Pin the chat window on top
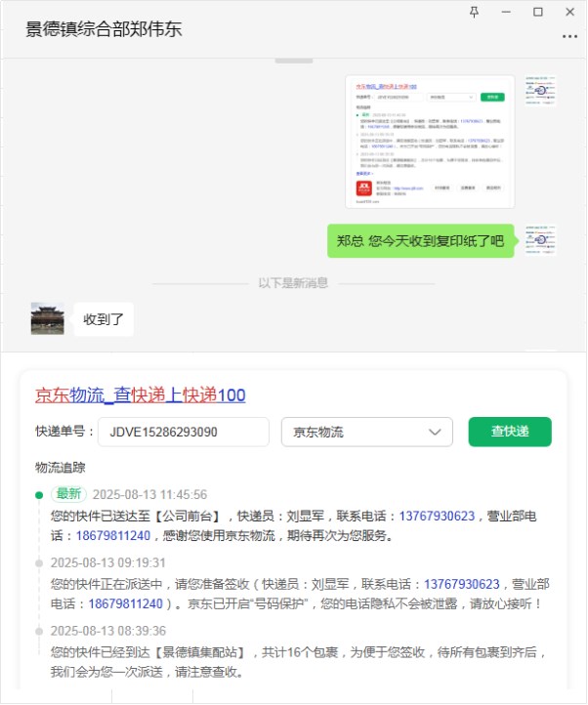 pyautogui.click(x=474, y=12)
